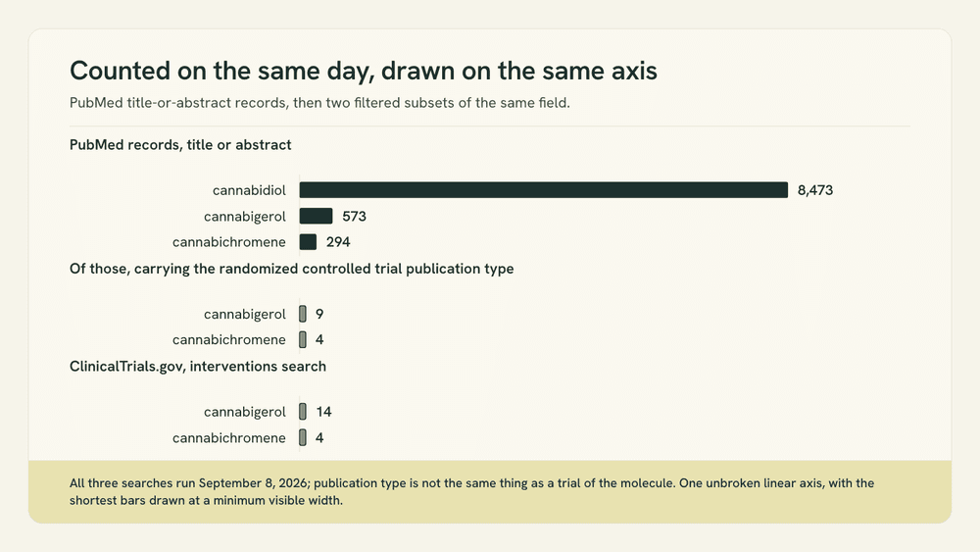Click the footnote about searches run September 8, 2026
Image resolution: width=980 pixels, height=552 pixels.
472,491
